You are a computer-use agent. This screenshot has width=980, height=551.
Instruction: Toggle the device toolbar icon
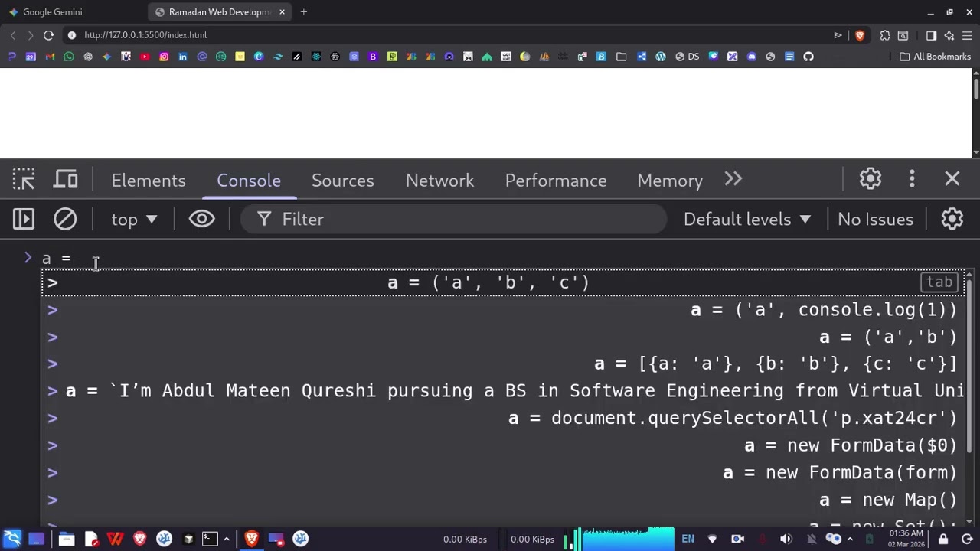pos(66,180)
